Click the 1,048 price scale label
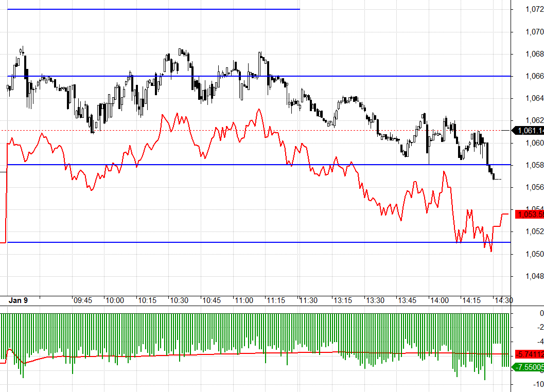Image resolution: width=544 pixels, height=392 pixels. point(535,276)
